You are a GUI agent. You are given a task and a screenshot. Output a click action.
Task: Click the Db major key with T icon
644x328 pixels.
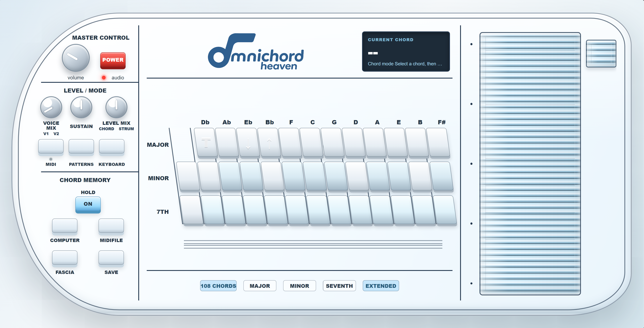pos(206,143)
